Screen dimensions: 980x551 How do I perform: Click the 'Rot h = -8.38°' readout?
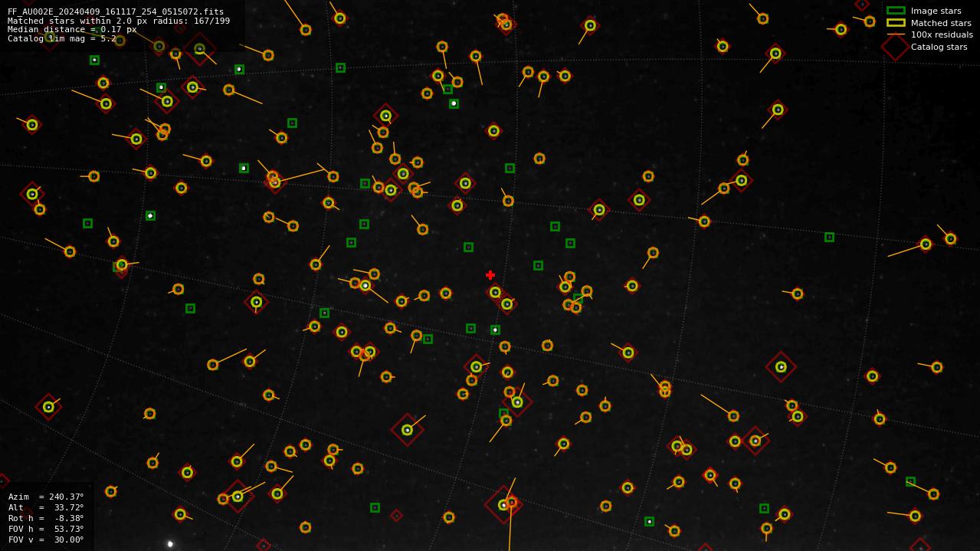click(46, 518)
